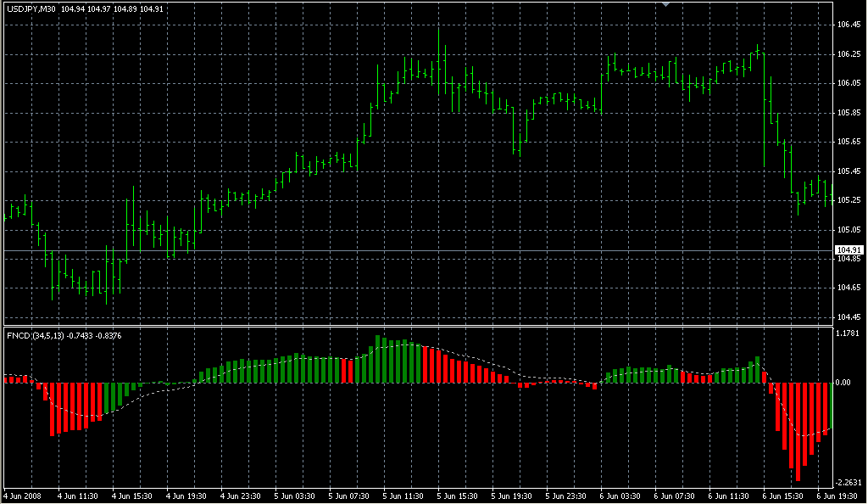Click the 105.25 price scale label

[849, 200]
